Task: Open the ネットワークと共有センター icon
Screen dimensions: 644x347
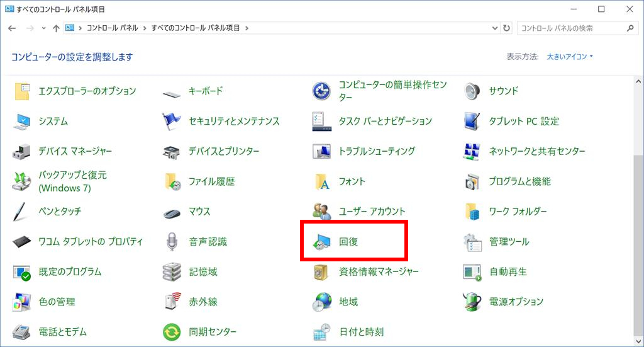Action: [x=472, y=151]
